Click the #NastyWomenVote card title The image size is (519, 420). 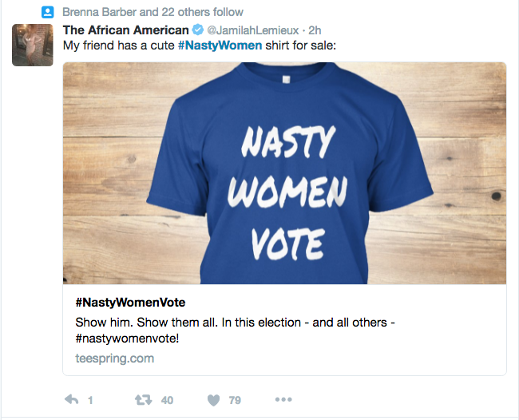tap(130, 302)
